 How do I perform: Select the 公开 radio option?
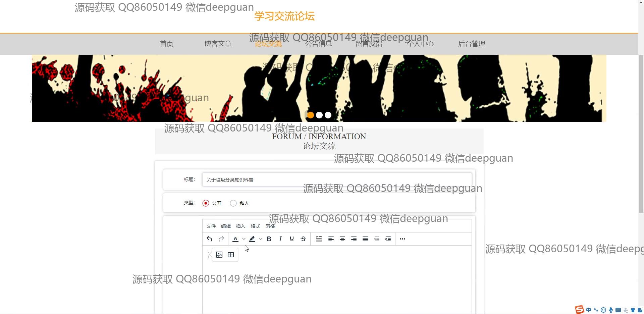pyautogui.click(x=206, y=203)
